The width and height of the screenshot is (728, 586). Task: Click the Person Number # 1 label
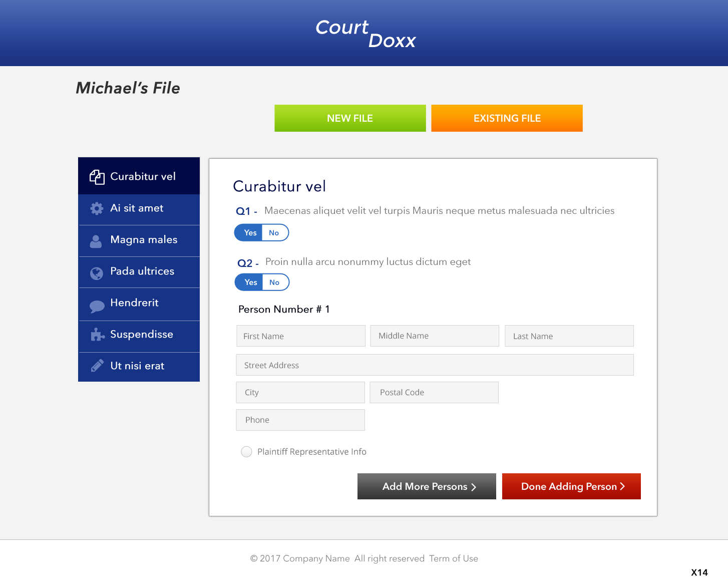coord(284,310)
